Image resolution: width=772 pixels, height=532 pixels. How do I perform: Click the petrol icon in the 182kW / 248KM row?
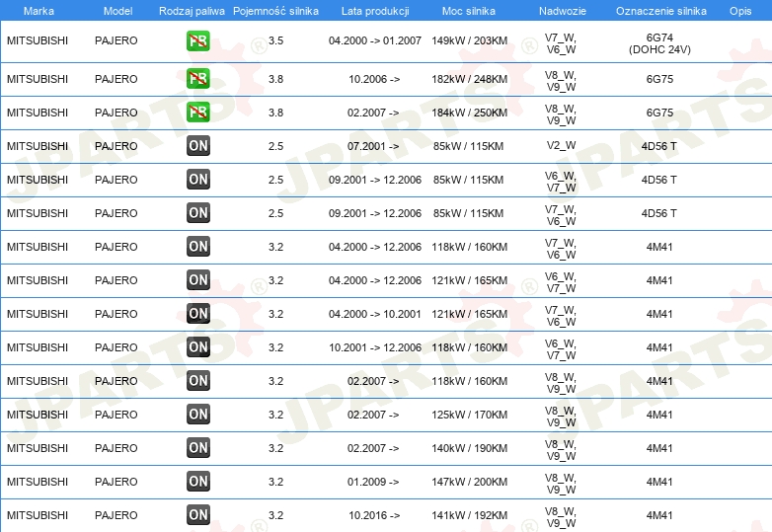(197, 79)
